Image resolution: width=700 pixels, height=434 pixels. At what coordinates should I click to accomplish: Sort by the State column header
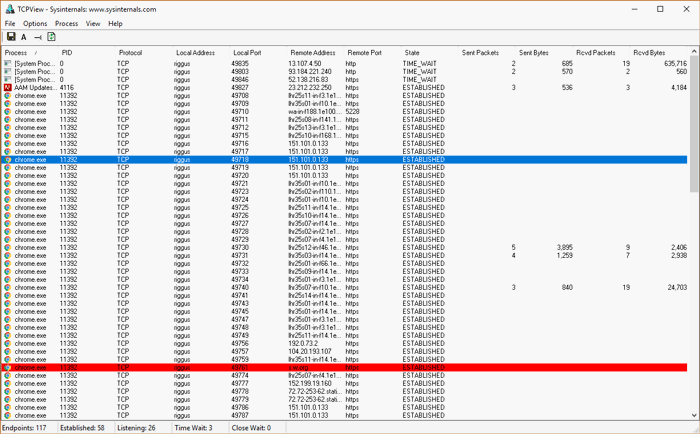coord(430,53)
